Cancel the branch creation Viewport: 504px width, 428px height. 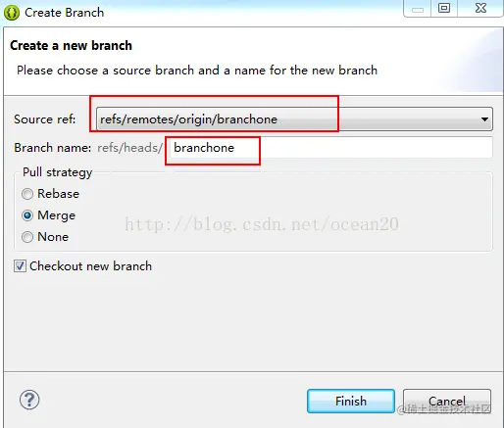point(447,401)
